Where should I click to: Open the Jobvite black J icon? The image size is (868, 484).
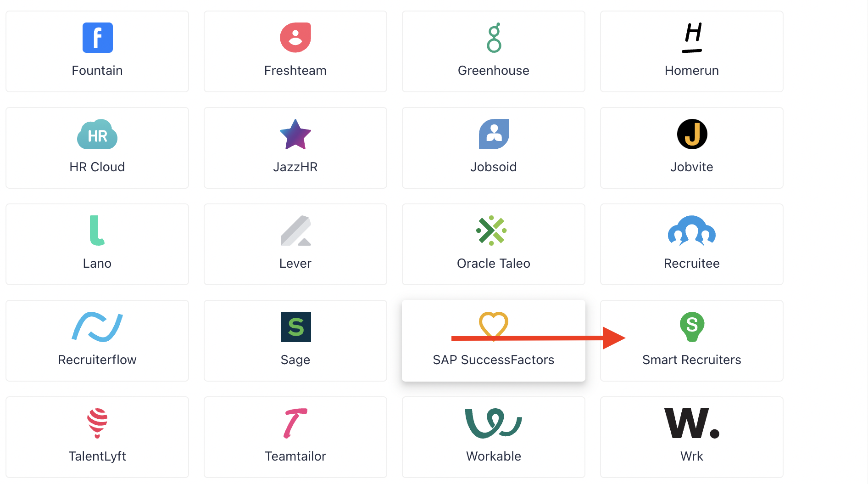click(692, 134)
